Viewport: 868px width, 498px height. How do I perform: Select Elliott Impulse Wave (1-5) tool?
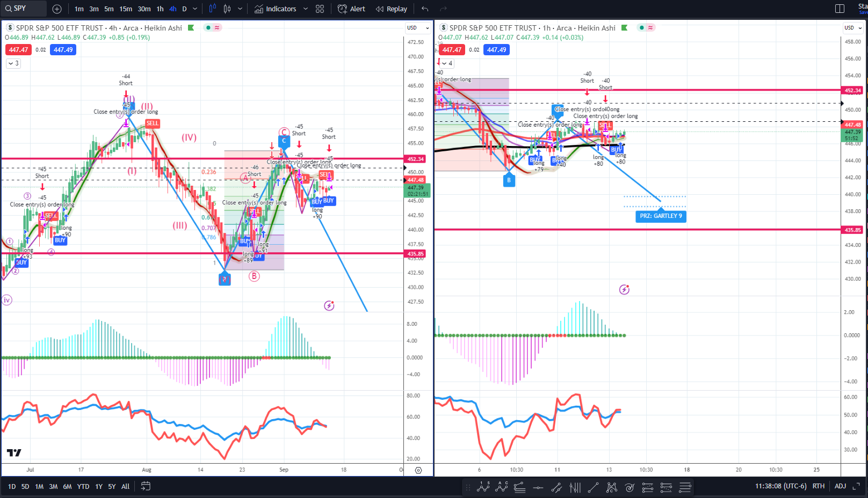click(x=483, y=487)
